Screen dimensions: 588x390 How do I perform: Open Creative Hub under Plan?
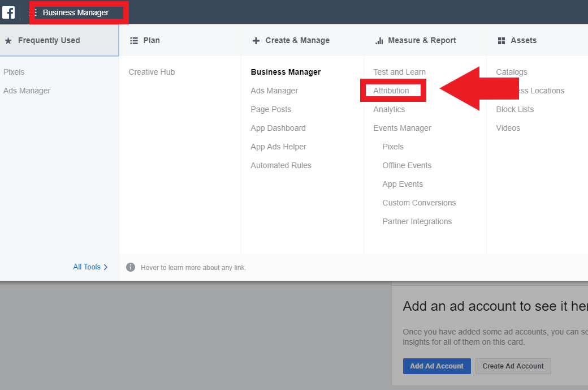point(152,72)
